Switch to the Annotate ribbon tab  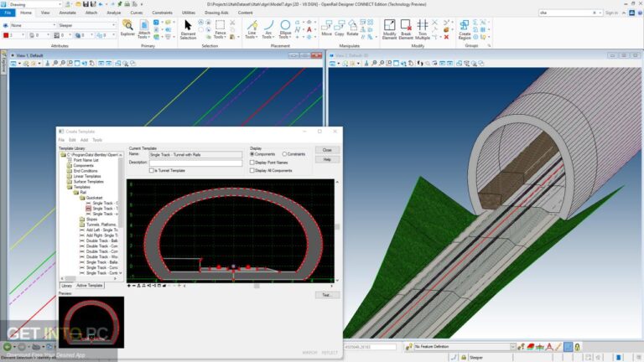(x=67, y=13)
